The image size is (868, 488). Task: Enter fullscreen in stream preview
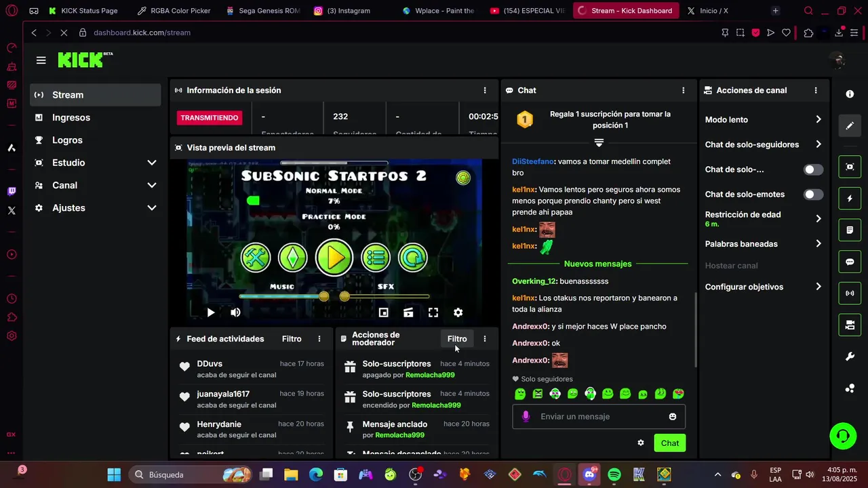pyautogui.click(x=433, y=312)
